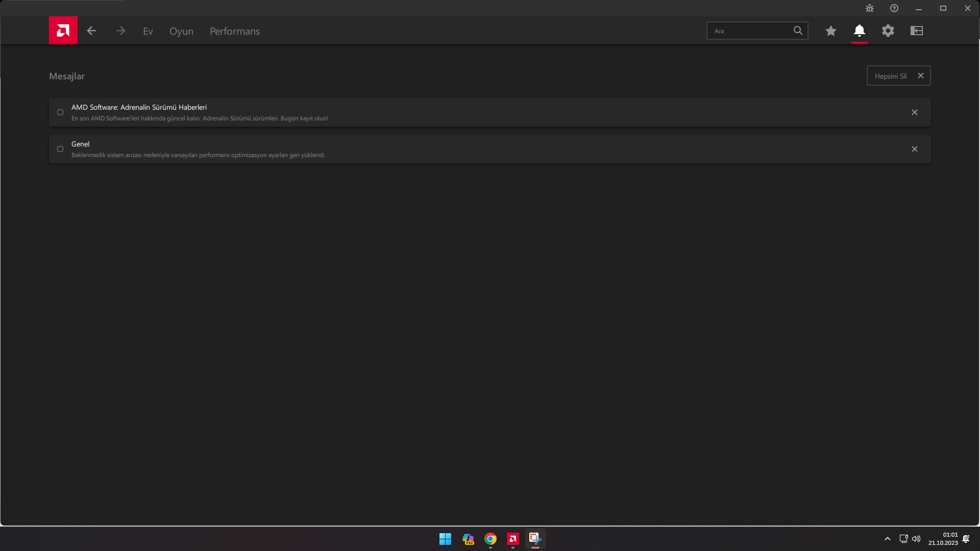This screenshot has height=551, width=980.
Task: Expand the system tray hidden icons chevron
Action: click(x=888, y=539)
